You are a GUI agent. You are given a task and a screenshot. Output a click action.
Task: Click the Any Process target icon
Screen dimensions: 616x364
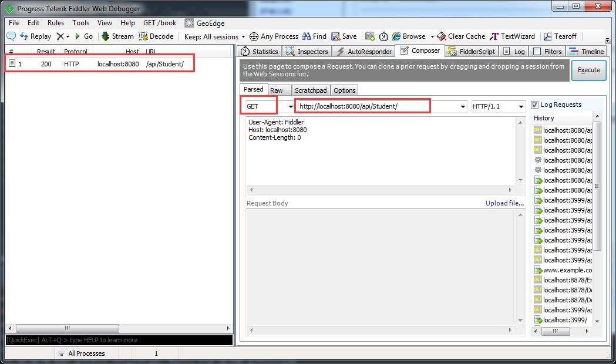pyautogui.click(x=254, y=36)
